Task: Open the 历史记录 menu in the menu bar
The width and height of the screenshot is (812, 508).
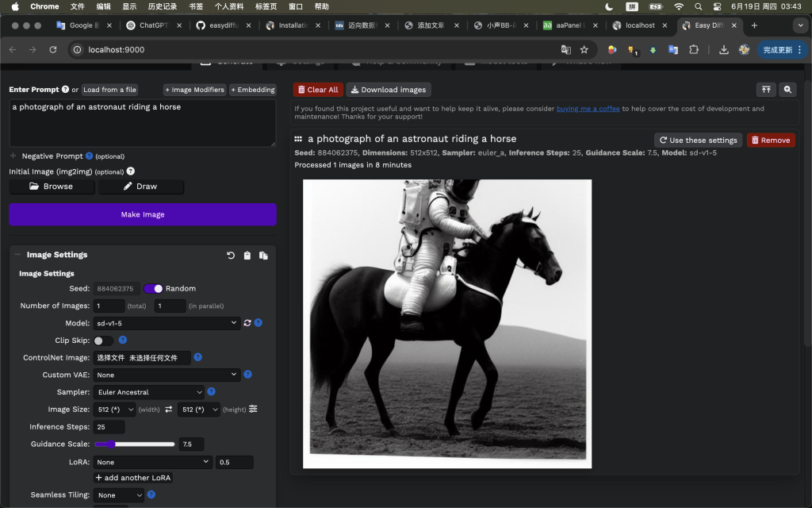Action: [x=162, y=6]
